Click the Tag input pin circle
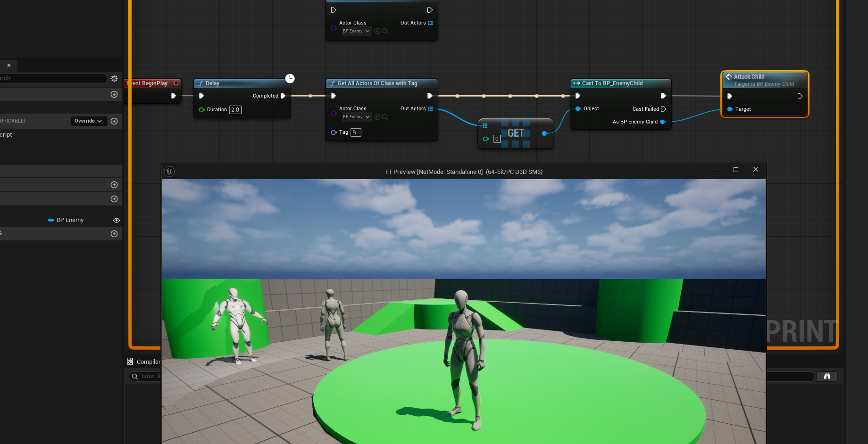The width and height of the screenshot is (868, 444). pyautogui.click(x=334, y=132)
